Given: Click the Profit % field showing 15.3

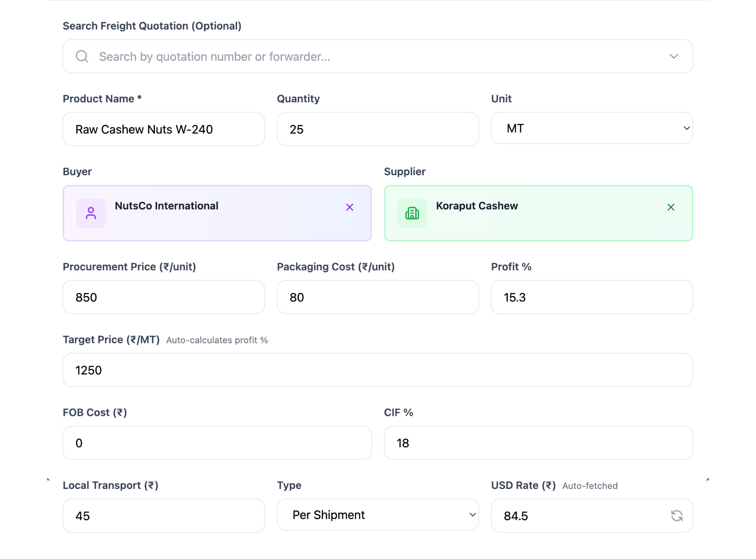Looking at the screenshot, I should (x=591, y=297).
